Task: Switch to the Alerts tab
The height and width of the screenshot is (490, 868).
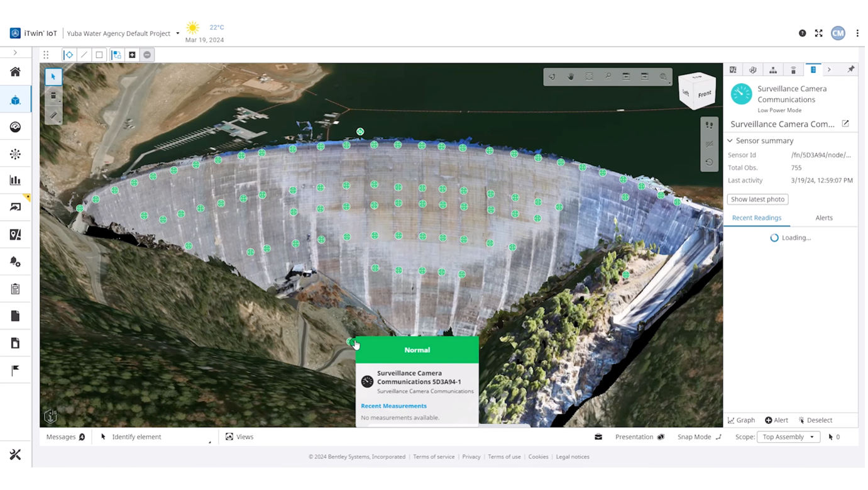Action: (x=823, y=218)
